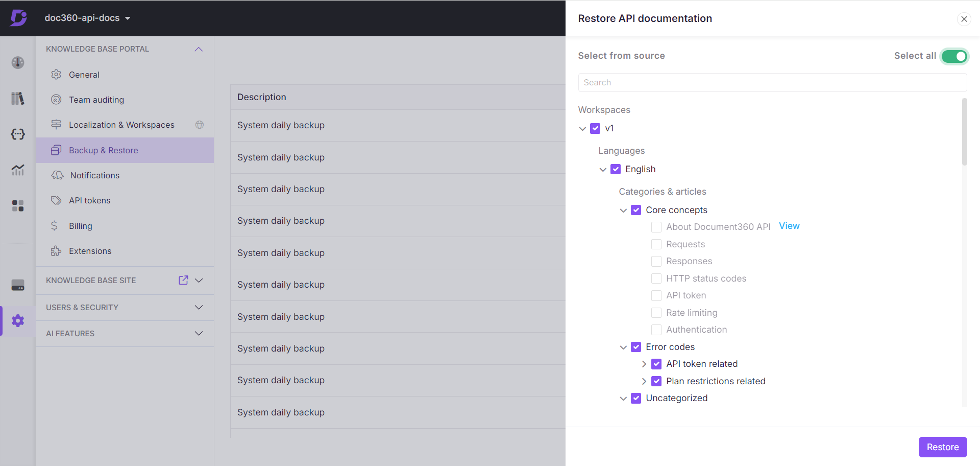
Task: Click the Backup & Restore icon
Action: 56,150
